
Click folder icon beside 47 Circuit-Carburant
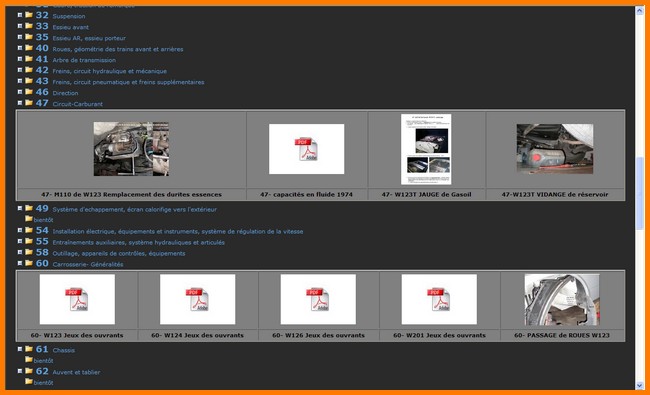29,103
